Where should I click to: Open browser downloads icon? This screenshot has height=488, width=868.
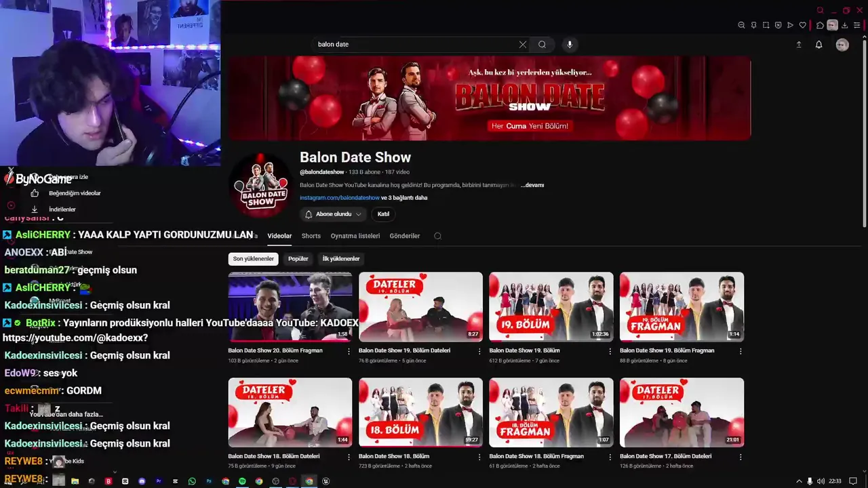pyautogui.click(x=844, y=25)
